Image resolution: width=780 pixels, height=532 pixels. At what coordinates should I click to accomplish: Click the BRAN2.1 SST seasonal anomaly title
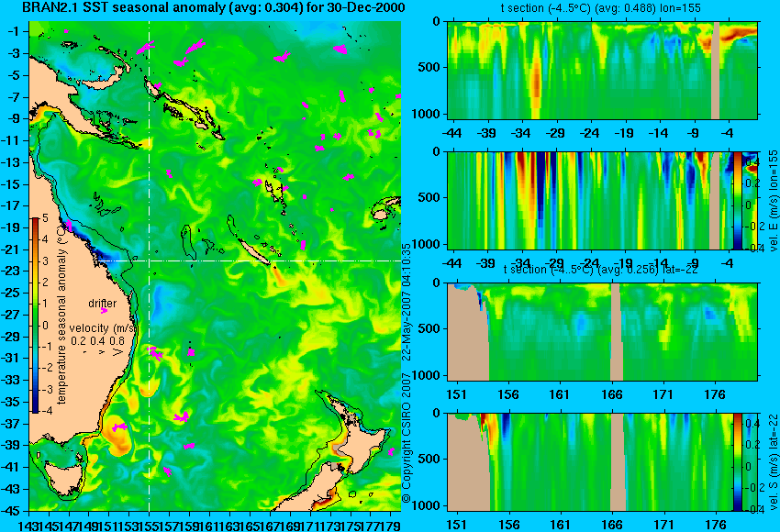214,7
